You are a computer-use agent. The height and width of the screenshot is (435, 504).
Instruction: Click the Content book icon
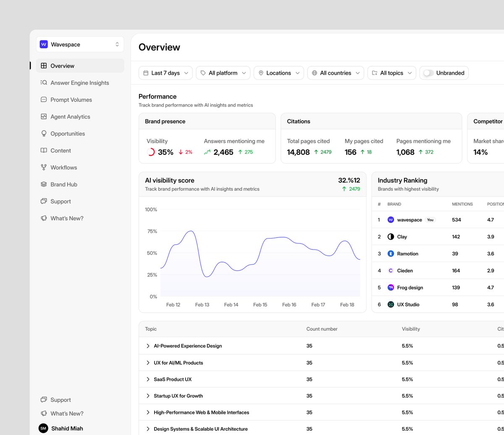click(44, 150)
